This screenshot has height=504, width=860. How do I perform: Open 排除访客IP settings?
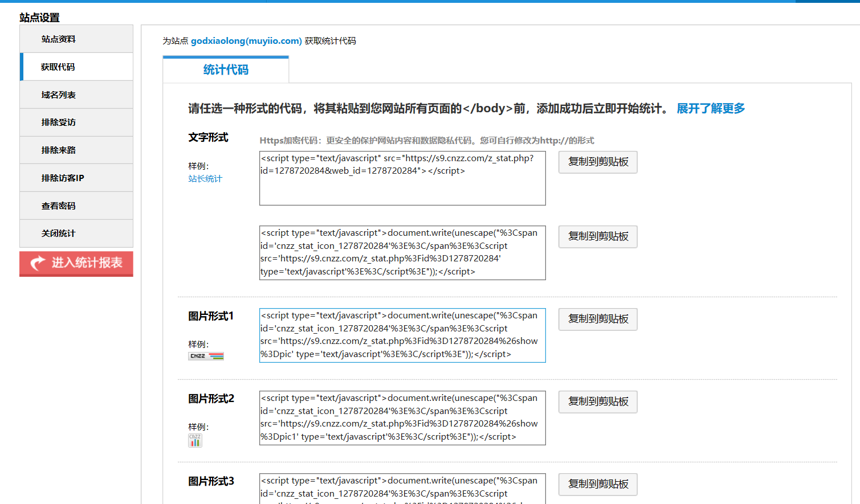[76, 178]
